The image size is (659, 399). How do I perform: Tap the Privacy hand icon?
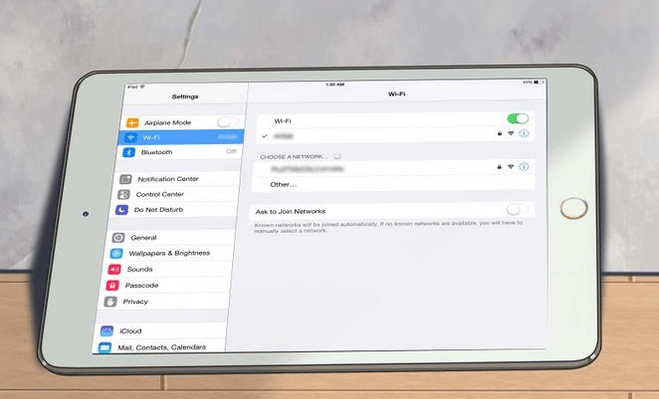click(x=110, y=302)
